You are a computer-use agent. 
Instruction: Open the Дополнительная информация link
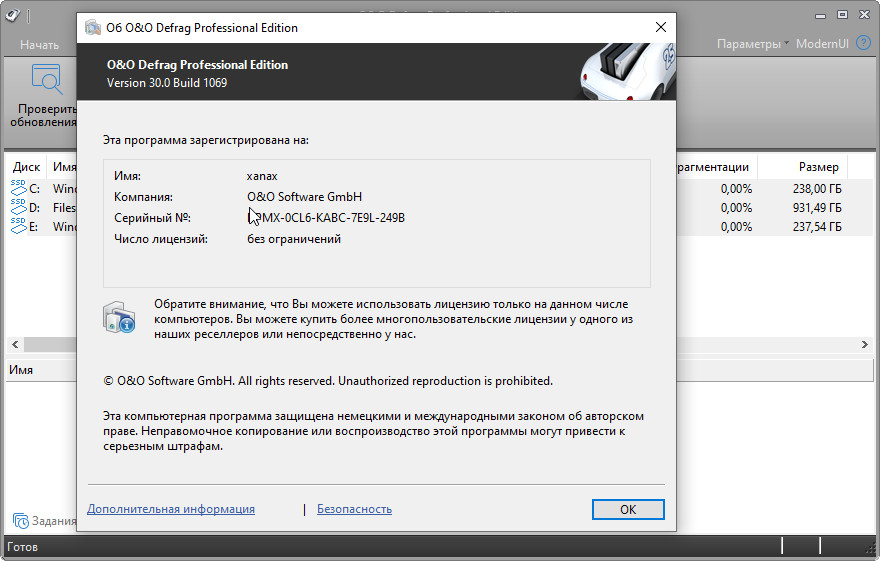click(171, 509)
